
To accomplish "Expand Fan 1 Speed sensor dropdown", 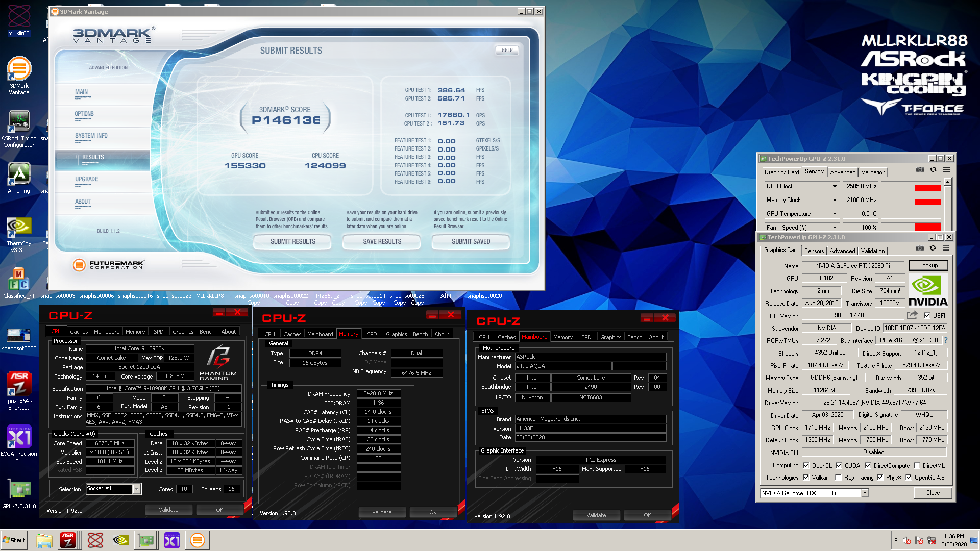I will coord(835,227).
